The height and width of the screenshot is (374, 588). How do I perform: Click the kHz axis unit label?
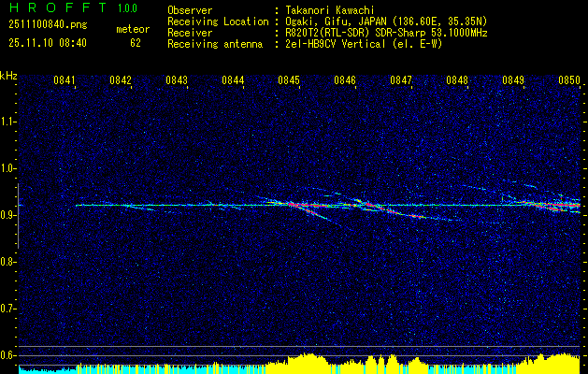coord(8,76)
